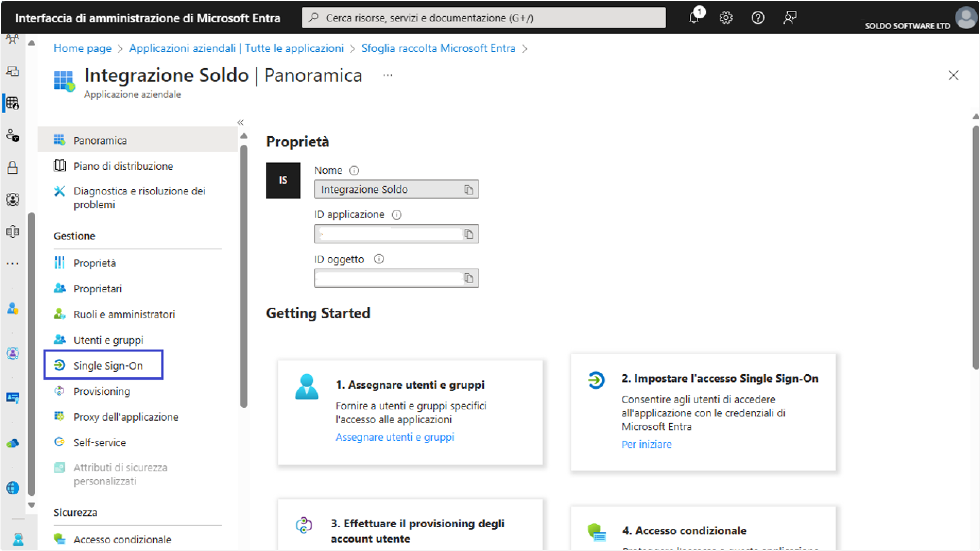The width and height of the screenshot is (980, 551).
Task: Open Single Sign-On menu item
Action: point(103,365)
